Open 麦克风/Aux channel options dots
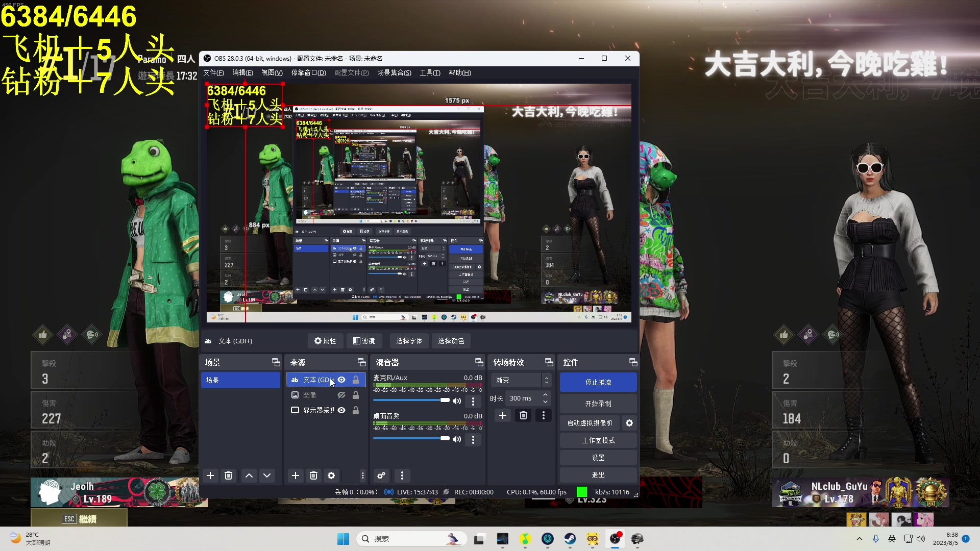The width and height of the screenshot is (980, 551). (x=473, y=402)
